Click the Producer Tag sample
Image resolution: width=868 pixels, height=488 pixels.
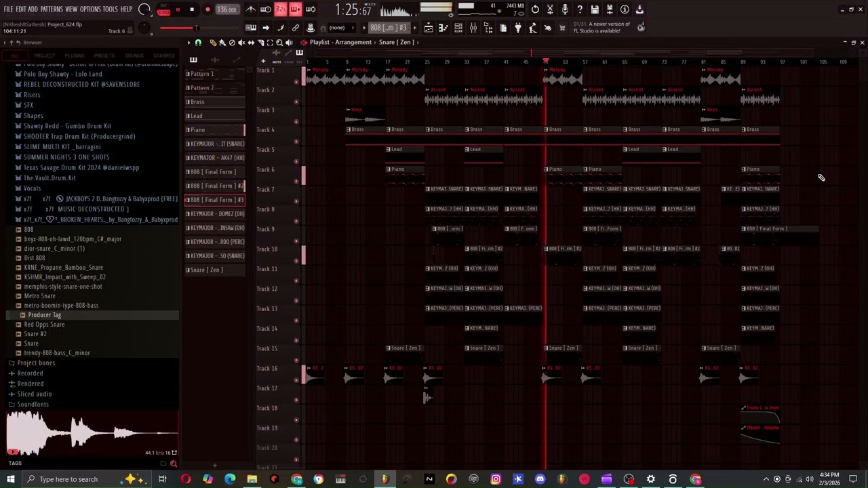click(44, 315)
